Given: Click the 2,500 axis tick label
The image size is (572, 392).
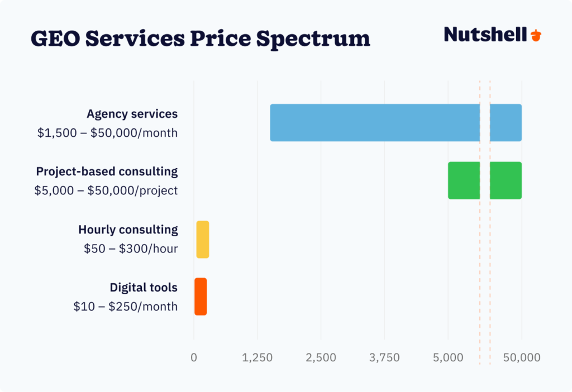Looking at the screenshot, I should (321, 357).
